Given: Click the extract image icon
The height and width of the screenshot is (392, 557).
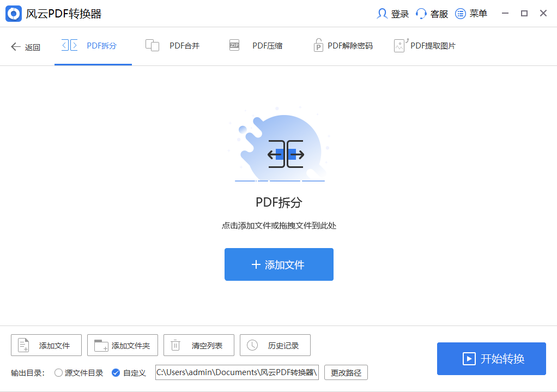Looking at the screenshot, I should pyautogui.click(x=401, y=45).
